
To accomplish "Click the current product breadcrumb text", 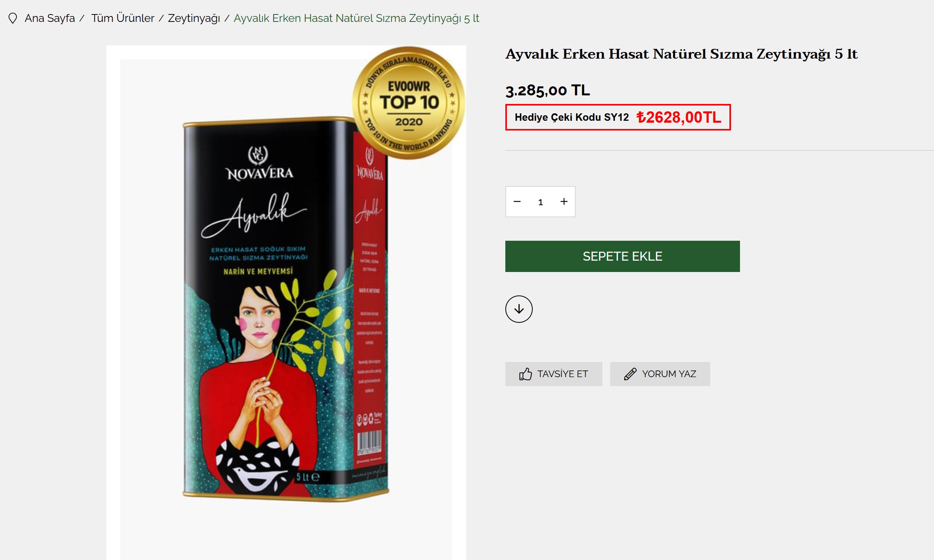I will [356, 18].
